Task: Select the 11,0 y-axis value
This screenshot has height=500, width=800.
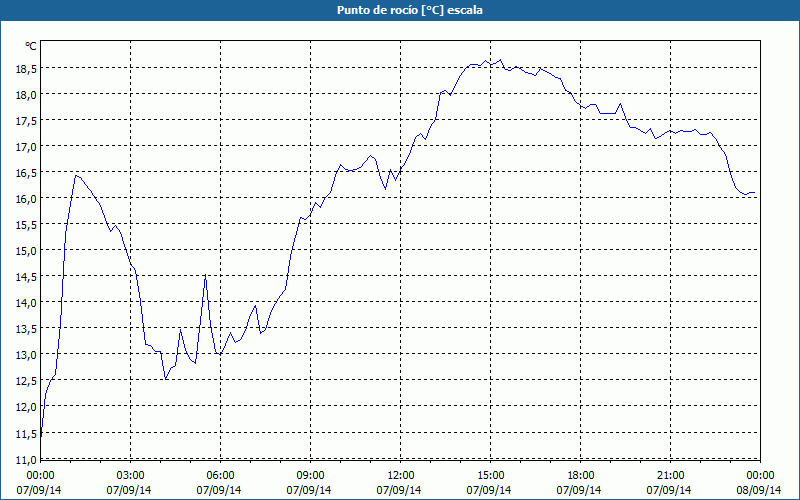Action: point(26,460)
